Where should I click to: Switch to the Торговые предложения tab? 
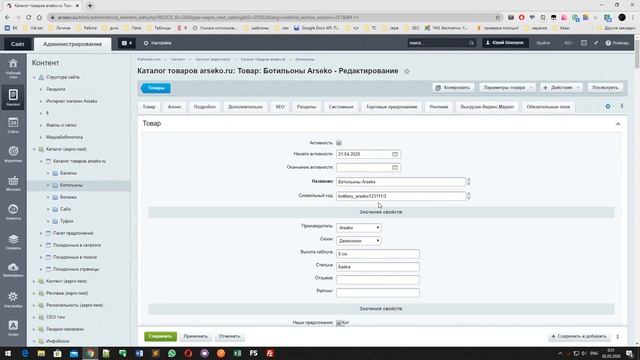(391, 107)
